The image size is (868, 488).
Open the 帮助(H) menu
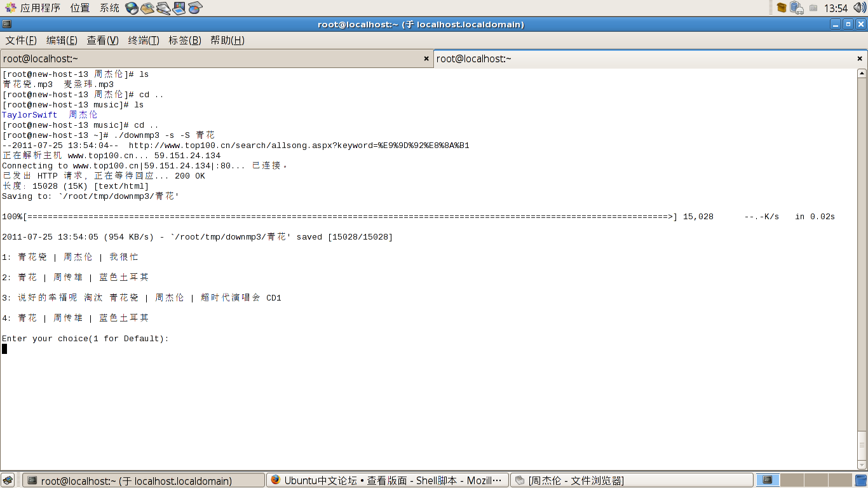pyautogui.click(x=227, y=40)
